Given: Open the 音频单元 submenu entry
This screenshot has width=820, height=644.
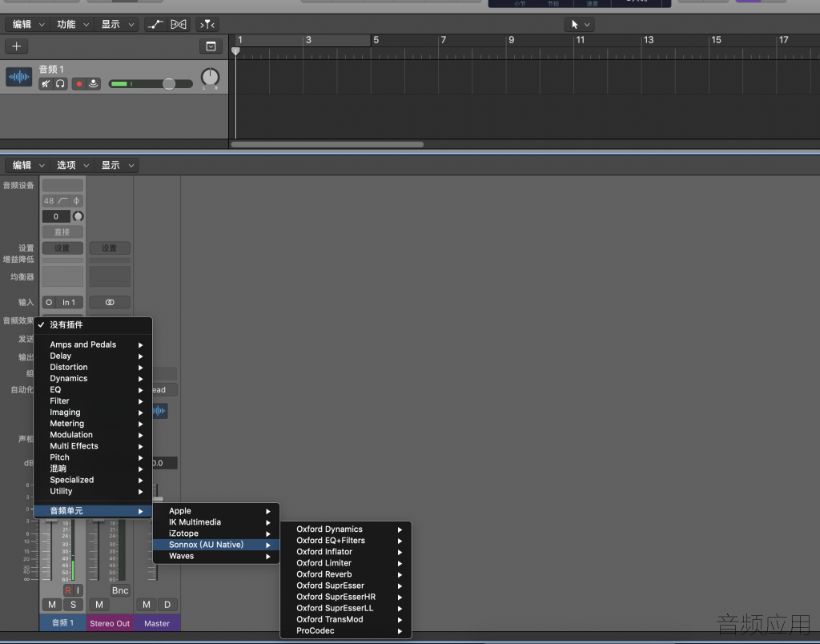Looking at the screenshot, I should [x=93, y=511].
